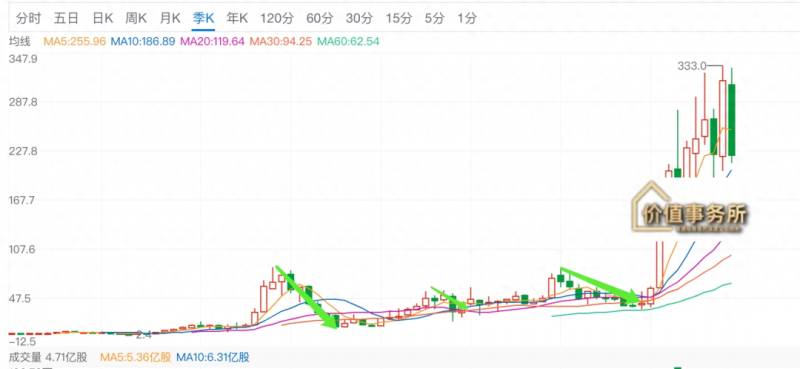Click the -12.5 price axis label
800x369 pixels.
[23, 341]
